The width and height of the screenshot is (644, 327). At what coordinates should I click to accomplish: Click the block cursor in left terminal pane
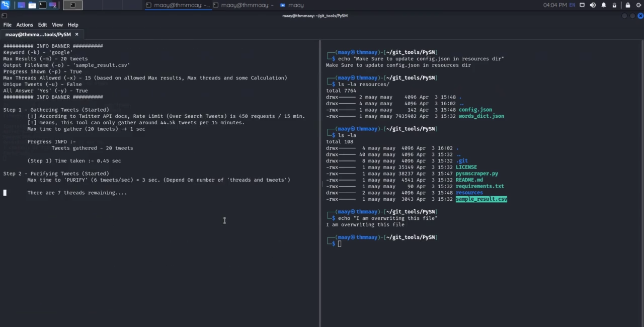tap(5, 193)
